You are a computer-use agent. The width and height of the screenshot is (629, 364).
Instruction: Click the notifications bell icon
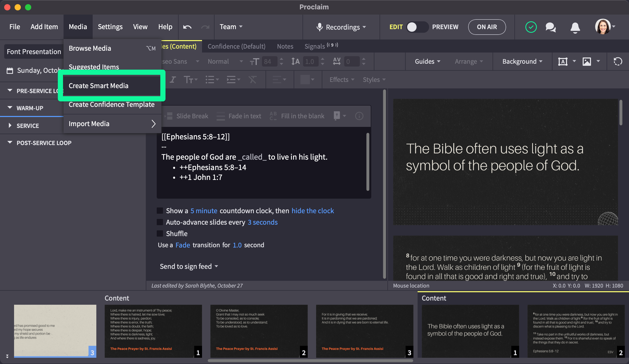click(575, 27)
